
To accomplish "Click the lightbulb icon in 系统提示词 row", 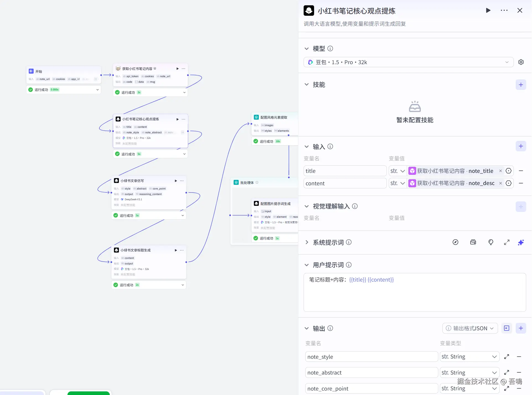I will 491,243.
